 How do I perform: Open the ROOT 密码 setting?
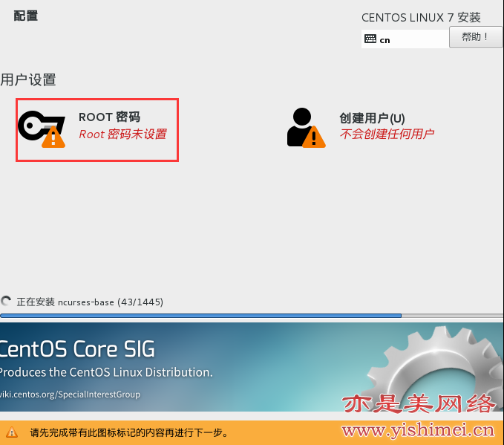(x=97, y=130)
